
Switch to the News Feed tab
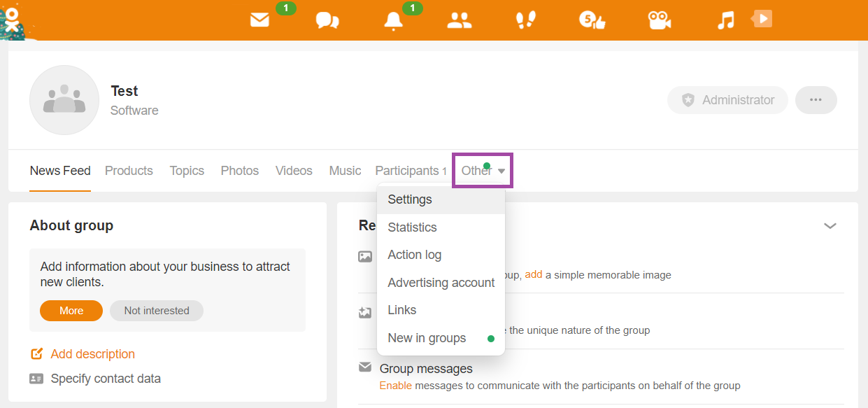60,171
